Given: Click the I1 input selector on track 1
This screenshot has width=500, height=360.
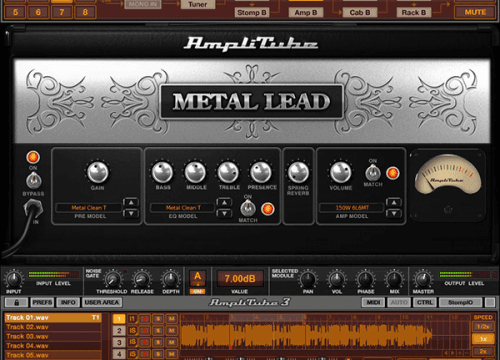Looking at the screenshot, I should click(x=132, y=319).
